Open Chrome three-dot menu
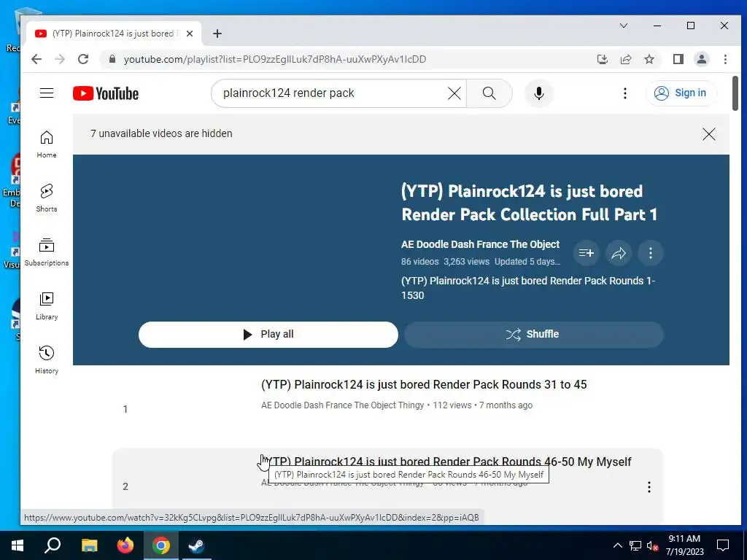 725,59
